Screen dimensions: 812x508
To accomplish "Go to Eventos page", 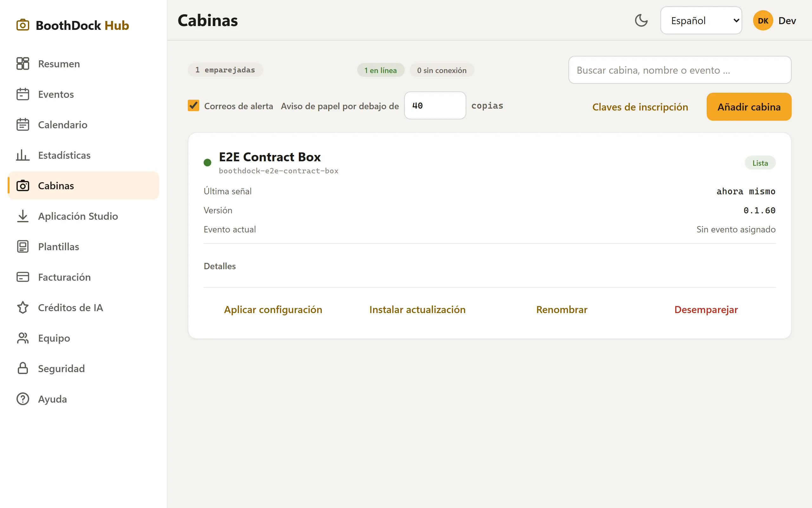I will pos(83,94).
